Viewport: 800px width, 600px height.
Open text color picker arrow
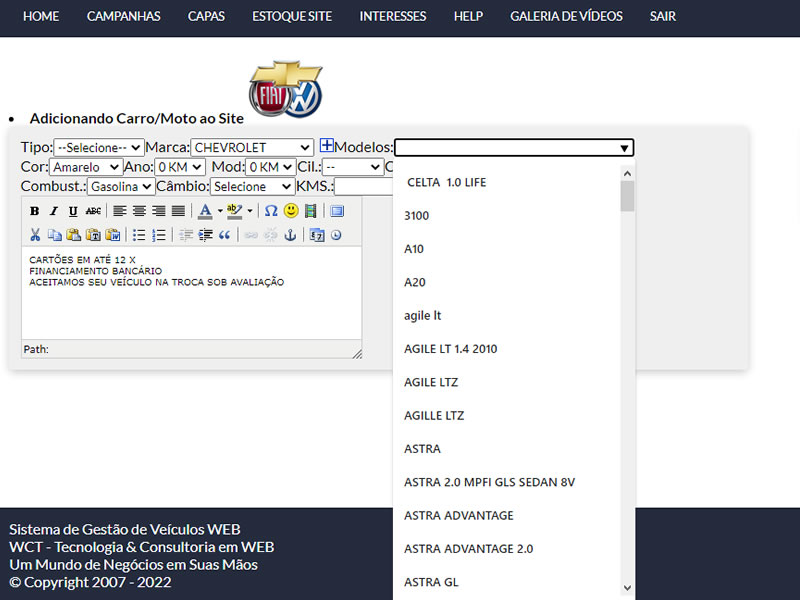(220, 211)
